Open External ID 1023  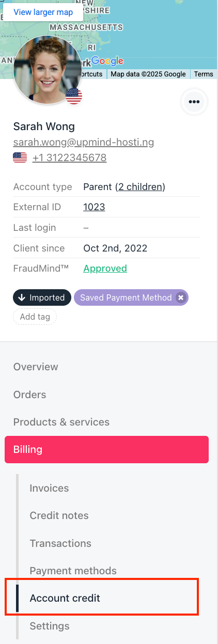pyautogui.click(x=94, y=207)
